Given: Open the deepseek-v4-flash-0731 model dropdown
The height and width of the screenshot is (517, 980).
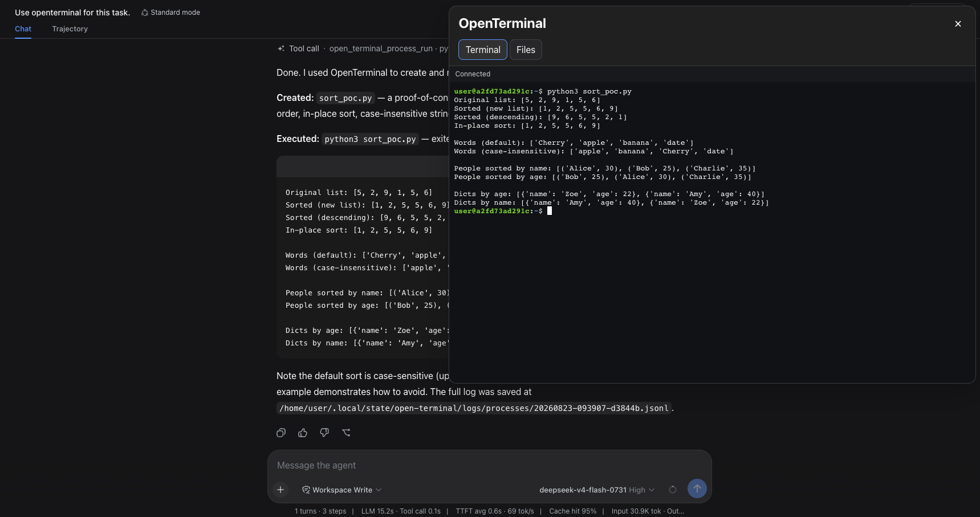Looking at the screenshot, I should click(x=597, y=490).
